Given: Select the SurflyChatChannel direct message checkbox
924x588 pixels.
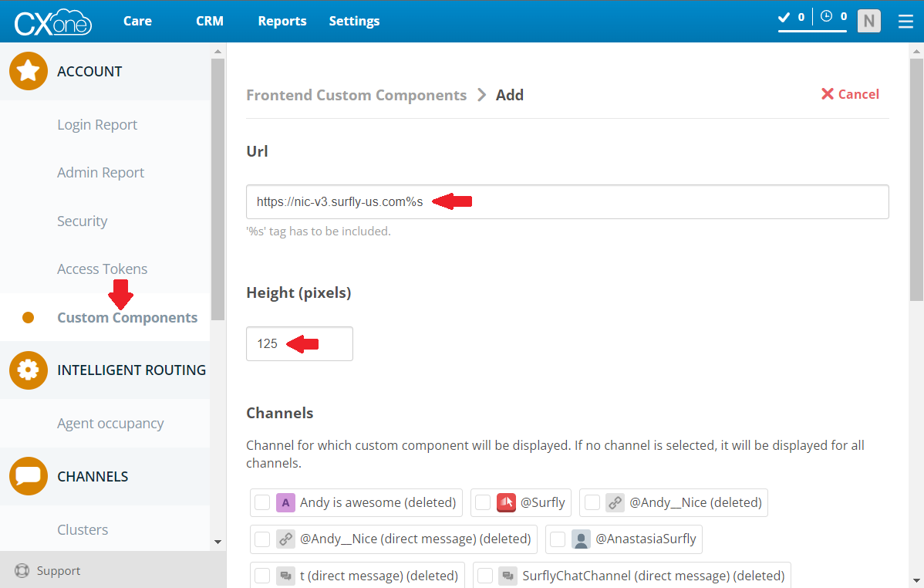Looking at the screenshot, I should [485, 576].
